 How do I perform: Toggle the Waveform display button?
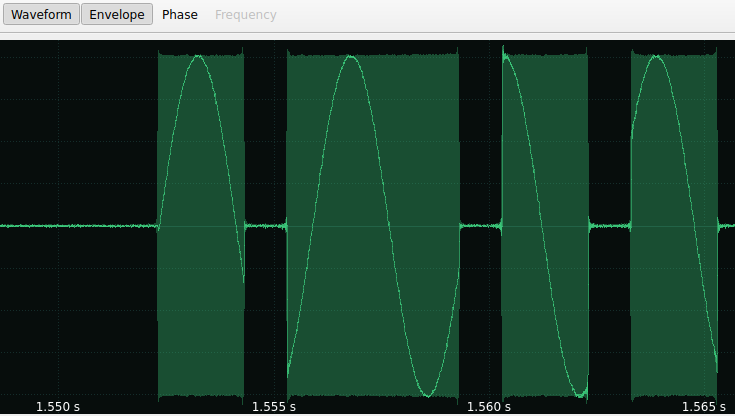41,15
